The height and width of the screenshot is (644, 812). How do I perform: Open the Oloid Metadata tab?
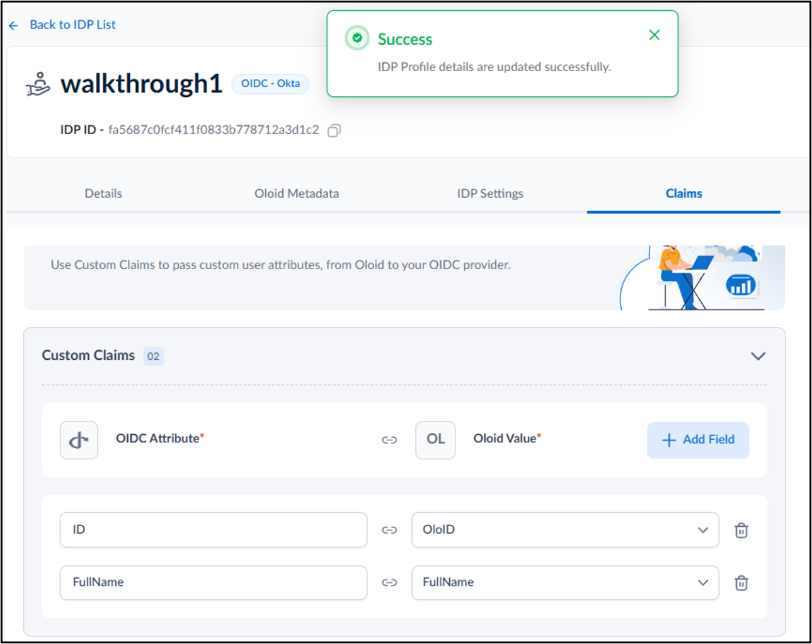tap(297, 193)
